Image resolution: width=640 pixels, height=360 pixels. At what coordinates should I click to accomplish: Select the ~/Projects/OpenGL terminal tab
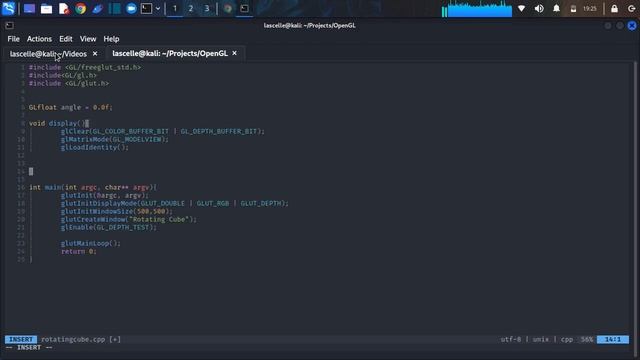coord(170,53)
